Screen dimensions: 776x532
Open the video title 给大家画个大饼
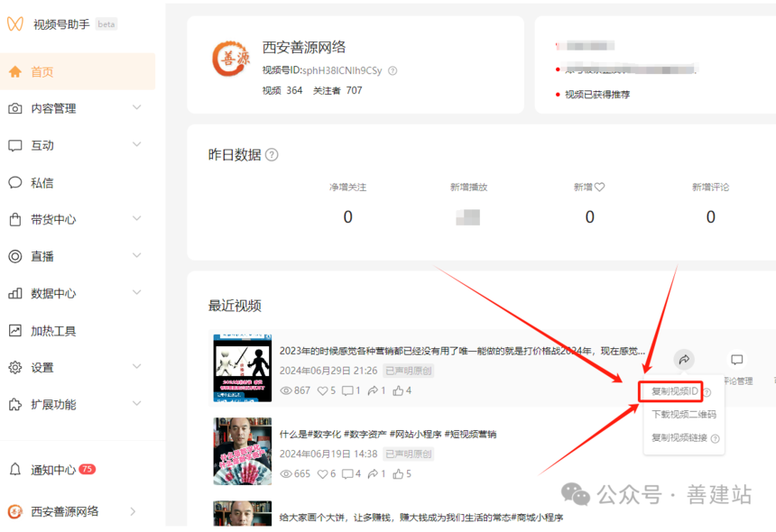coord(421,518)
